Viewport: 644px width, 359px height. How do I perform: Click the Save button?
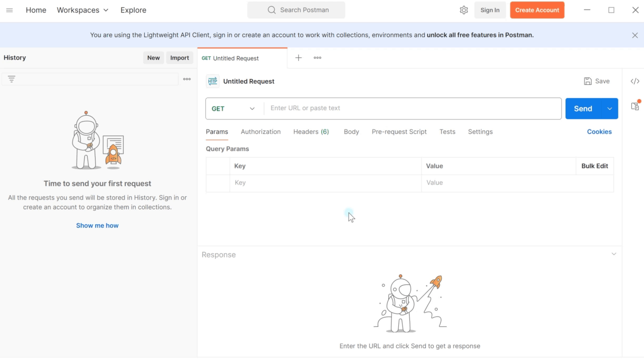point(597,81)
